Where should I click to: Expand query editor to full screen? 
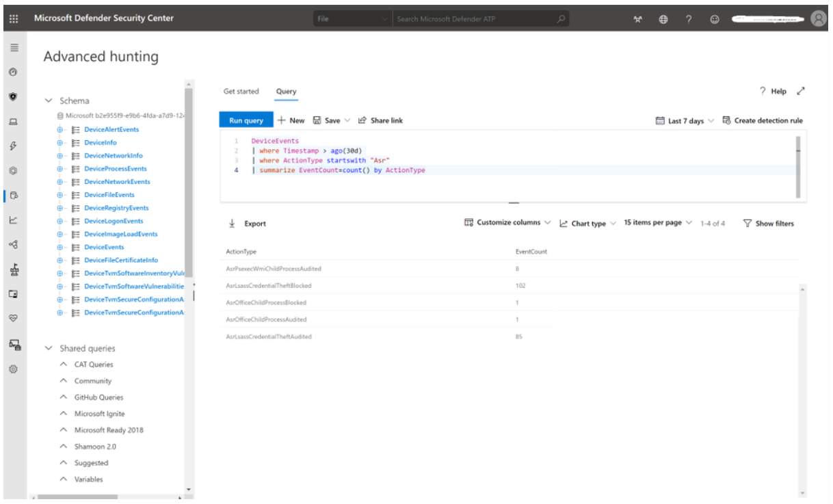pos(802,91)
